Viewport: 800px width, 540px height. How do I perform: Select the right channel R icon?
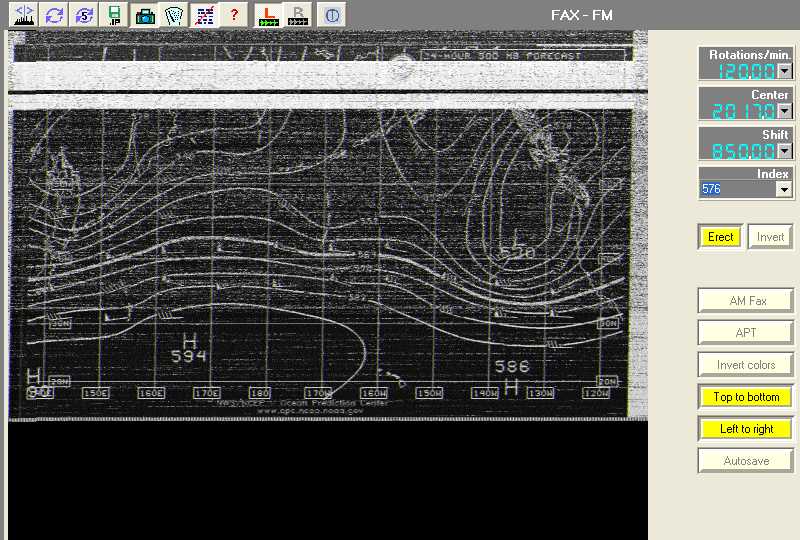(x=298, y=15)
